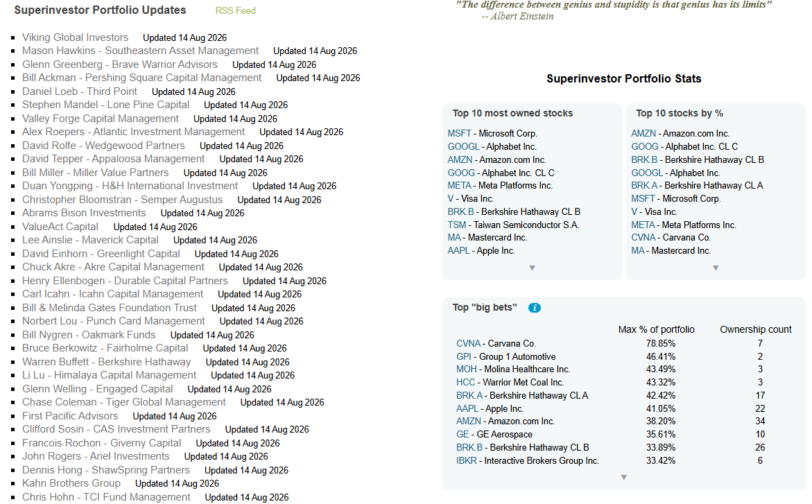The height and width of the screenshot is (504, 812).
Task: Select BRK.A ticker in Top 10 stocks by %
Action: point(644,185)
